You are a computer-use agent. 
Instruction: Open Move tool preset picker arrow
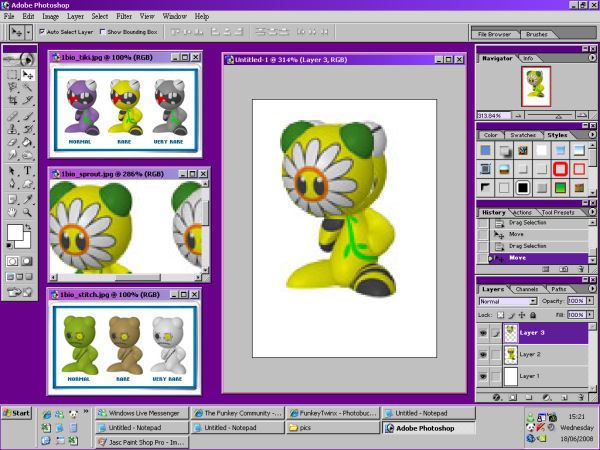click(28, 32)
